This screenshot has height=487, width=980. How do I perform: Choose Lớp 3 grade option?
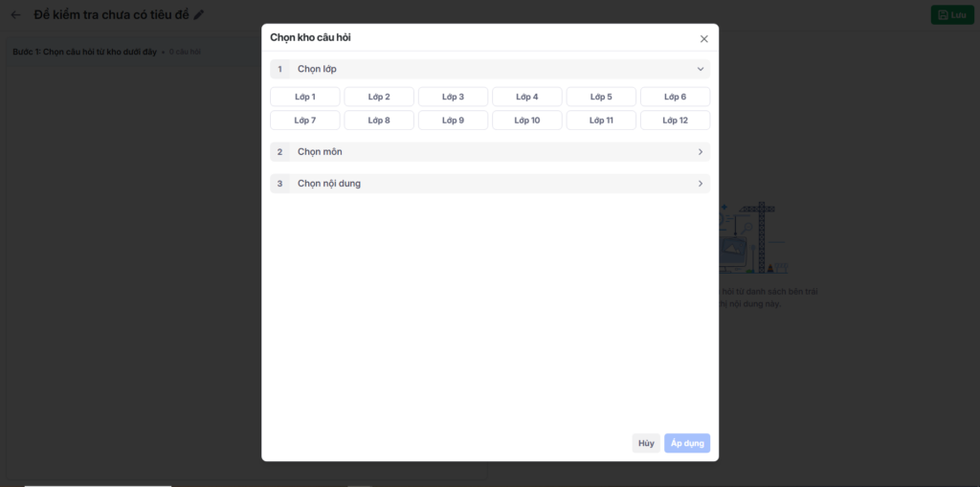coord(453,97)
